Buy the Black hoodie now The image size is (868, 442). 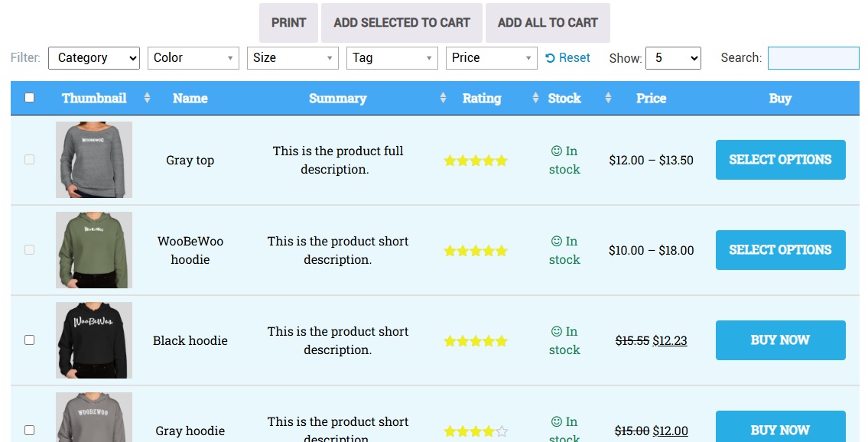pos(781,340)
